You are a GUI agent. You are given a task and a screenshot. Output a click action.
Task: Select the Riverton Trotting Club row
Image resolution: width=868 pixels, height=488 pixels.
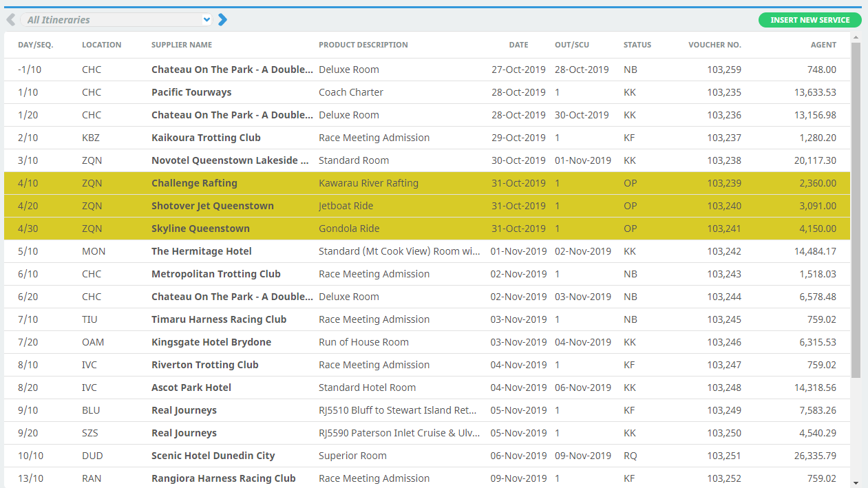point(427,365)
